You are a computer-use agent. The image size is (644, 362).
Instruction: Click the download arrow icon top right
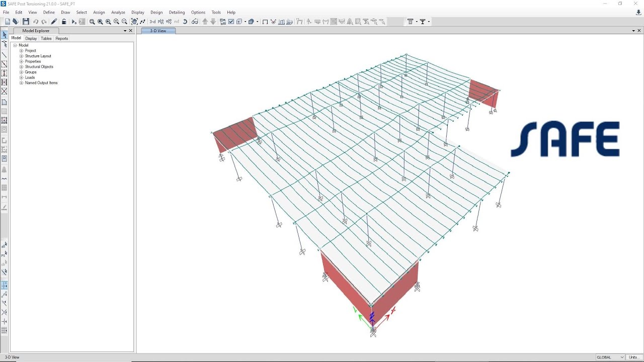(638, 12)
